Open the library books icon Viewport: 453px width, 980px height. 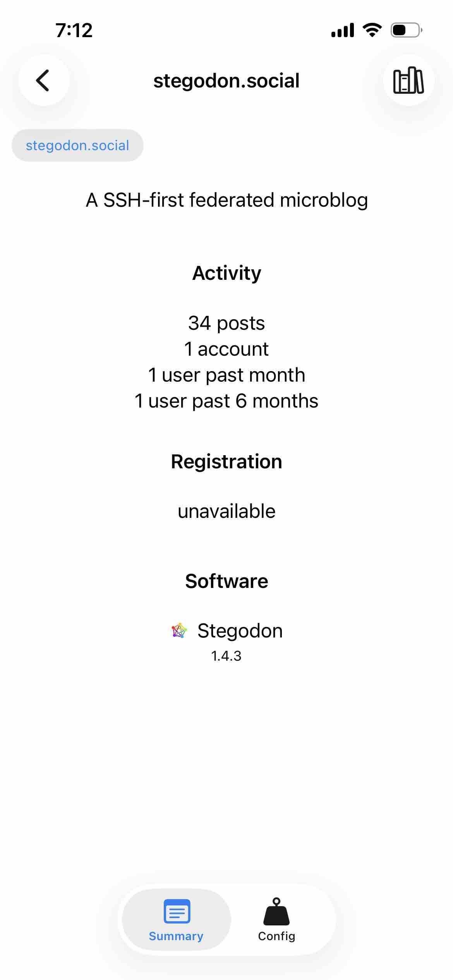(408, 81)
